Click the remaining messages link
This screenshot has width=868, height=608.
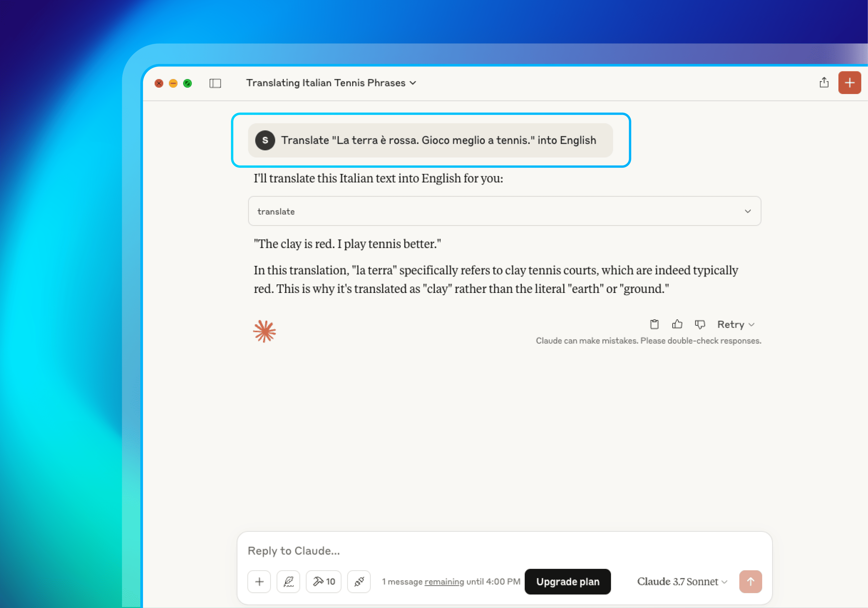coord(444,582)
